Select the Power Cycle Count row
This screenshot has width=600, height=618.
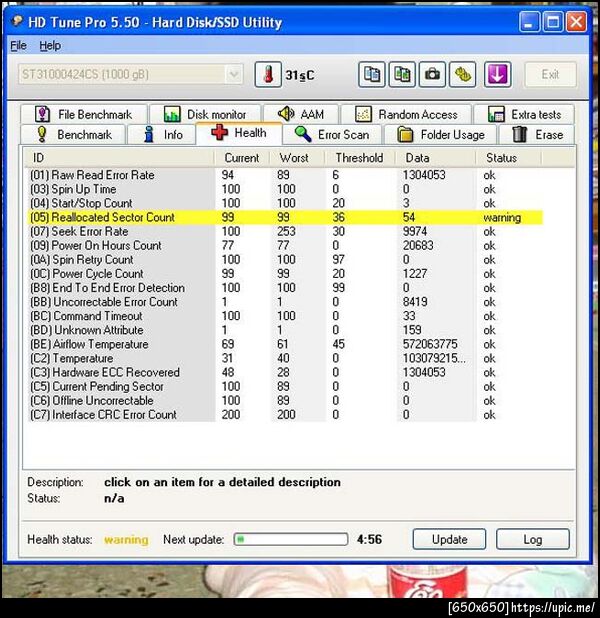285,274
